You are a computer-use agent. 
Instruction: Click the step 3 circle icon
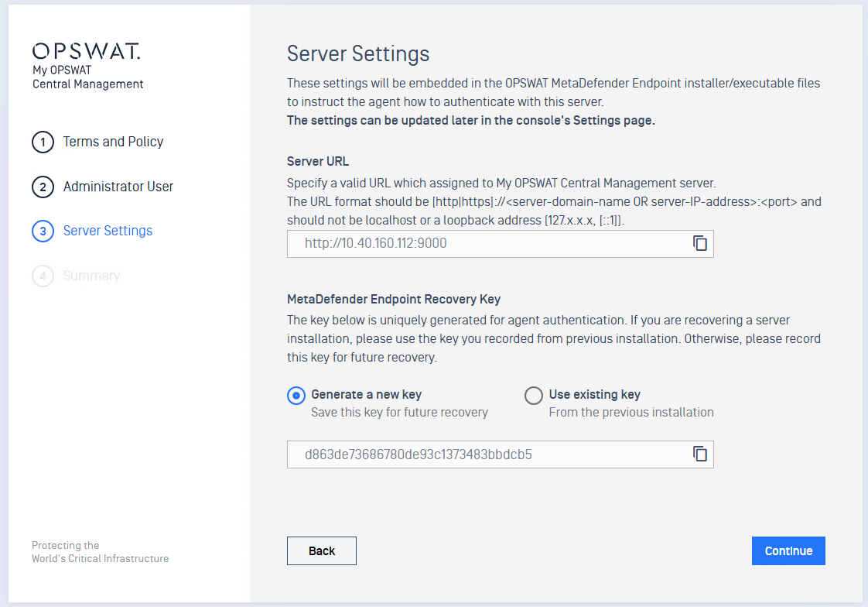pos(43,231)
